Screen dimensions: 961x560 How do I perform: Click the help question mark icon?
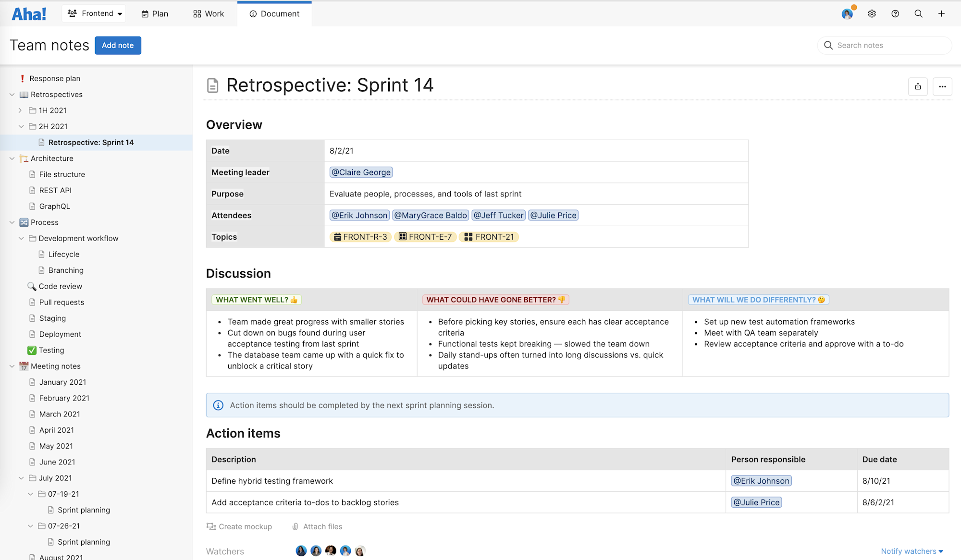point(895,13)
